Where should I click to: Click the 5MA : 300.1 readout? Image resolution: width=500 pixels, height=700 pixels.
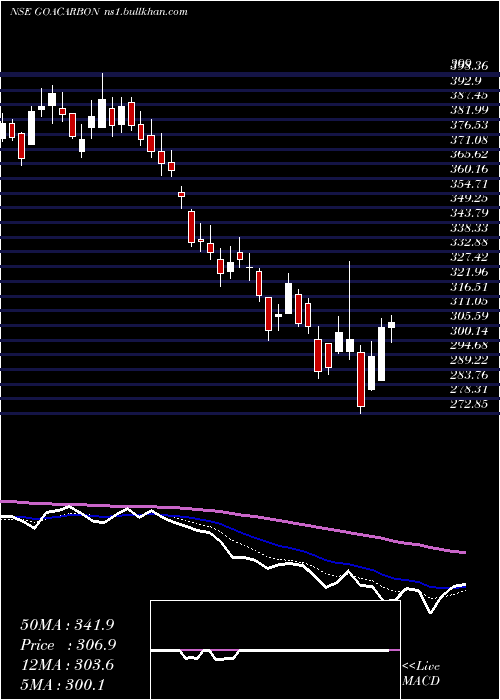62,685
